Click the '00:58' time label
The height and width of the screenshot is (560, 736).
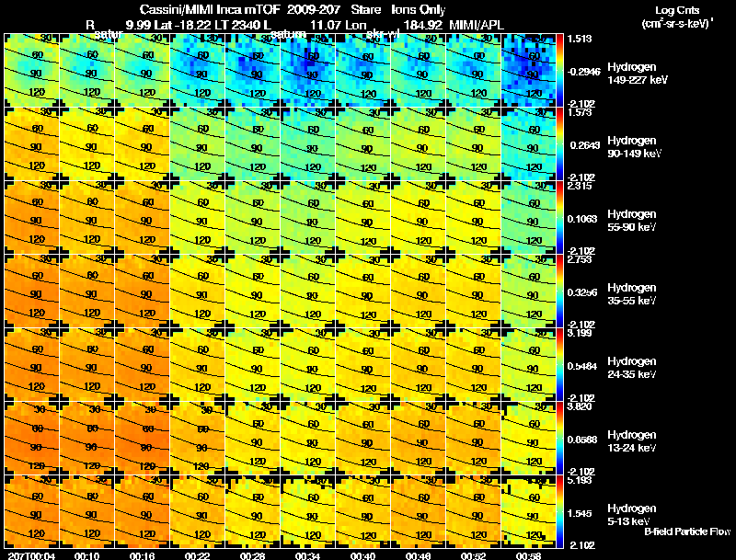(x=528, y=555)
